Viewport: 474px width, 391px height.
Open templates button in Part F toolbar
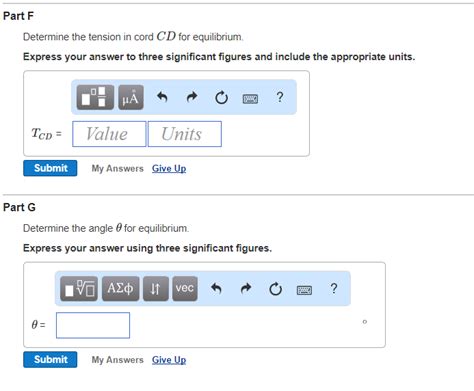pyautogui.click(x=95, y=97)
